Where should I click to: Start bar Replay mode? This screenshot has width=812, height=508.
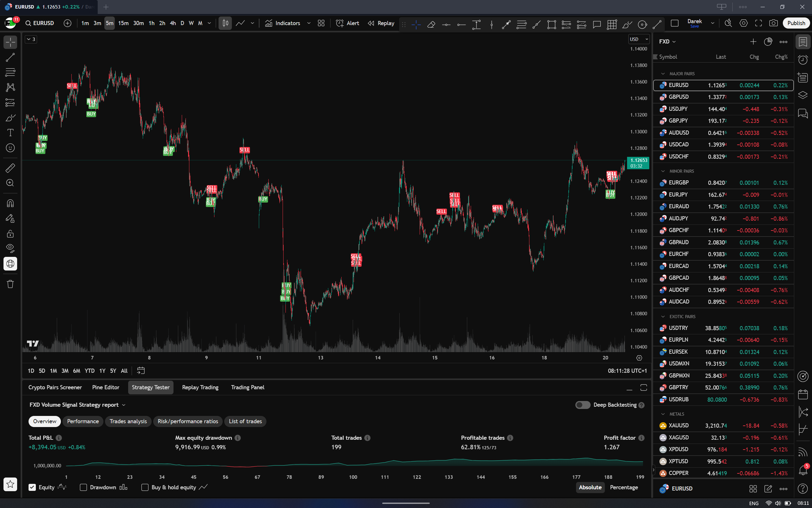(x=381, y=23)
